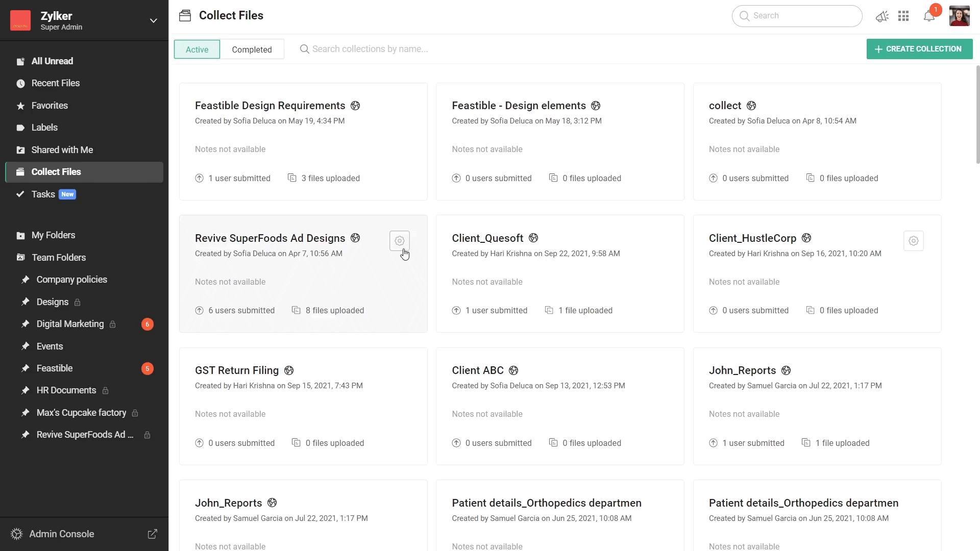Screen dimensions: 980x551
Task: Click globe icon next to collect
Action: pos(751,106)
